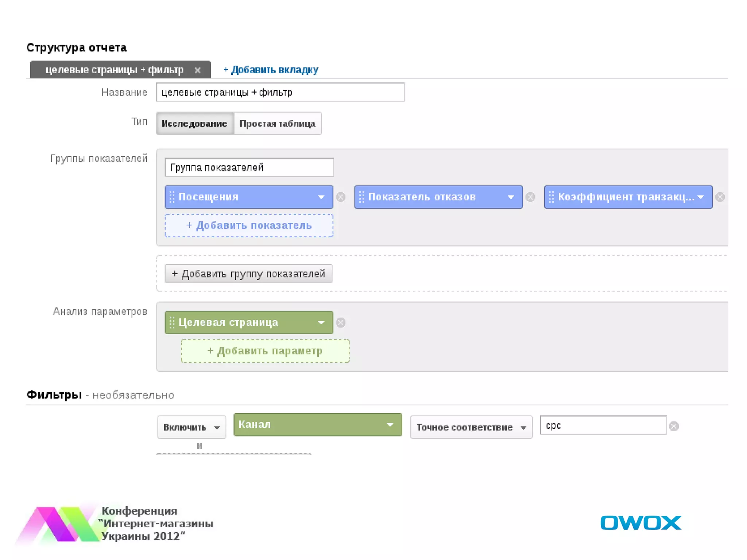This screenshot has height=560, width=747.
Task: Open the Точное соответствие match dropdown
Action: 471,427
